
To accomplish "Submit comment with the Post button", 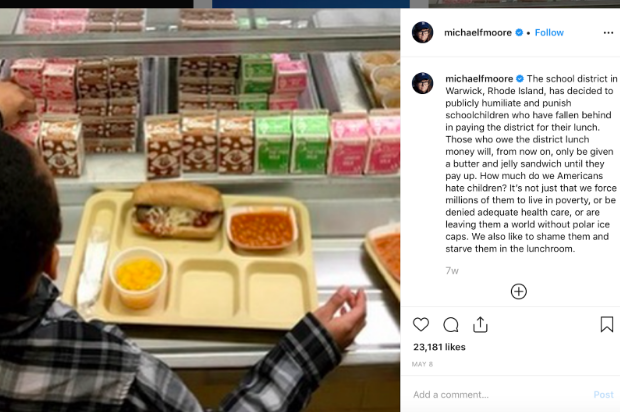I will pos(603,394).
